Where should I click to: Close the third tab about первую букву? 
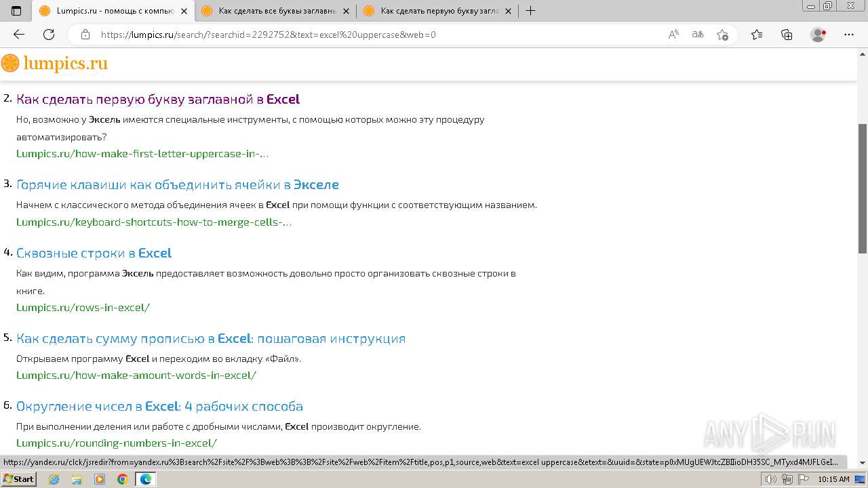click(x=508, y=11)
